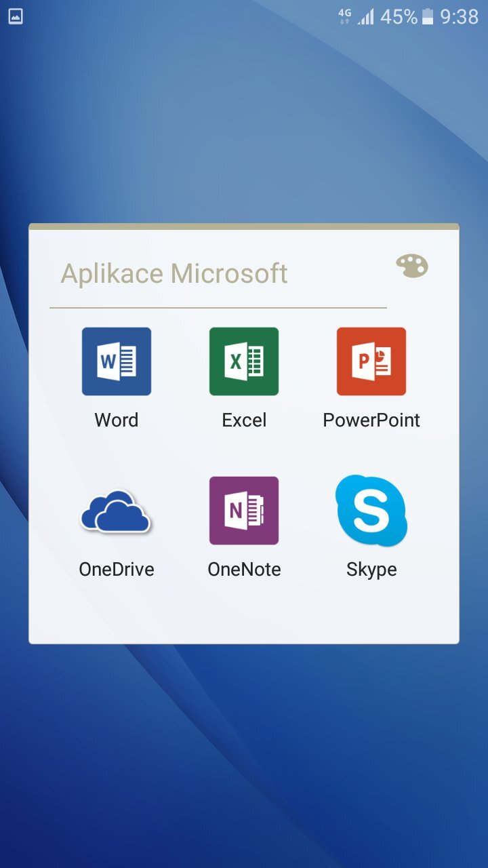Launch OneNote from the purple icon
488x868 pixels.
(x=244, y=511)
